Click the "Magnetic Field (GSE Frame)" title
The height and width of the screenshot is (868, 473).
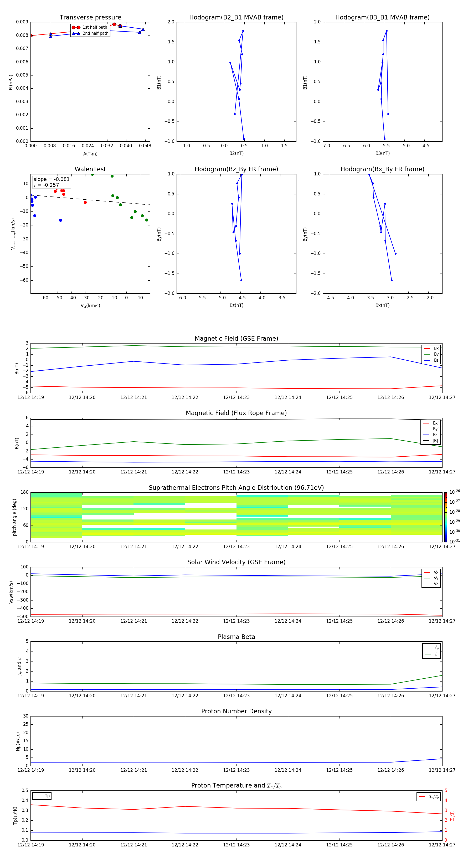tap(236, 339)
